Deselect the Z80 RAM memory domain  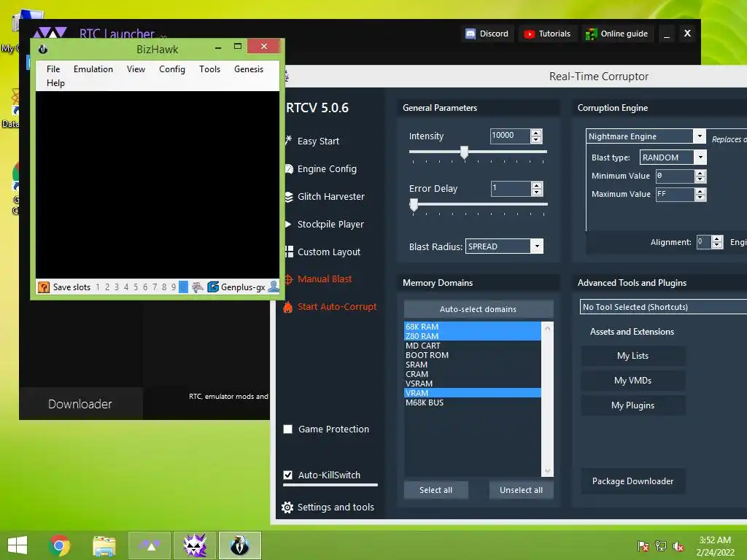(472, 336)
